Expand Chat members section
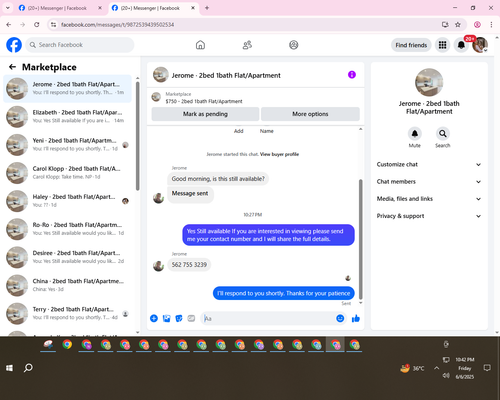Image resolution: width=500 pixels, height=400 pixels. click(x=429, y=182)
